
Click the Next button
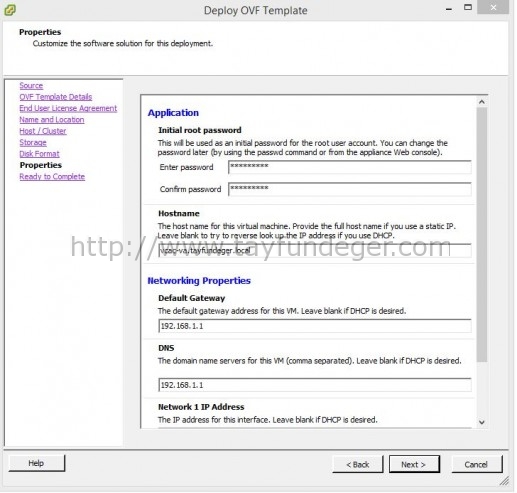tap(414, 464)
